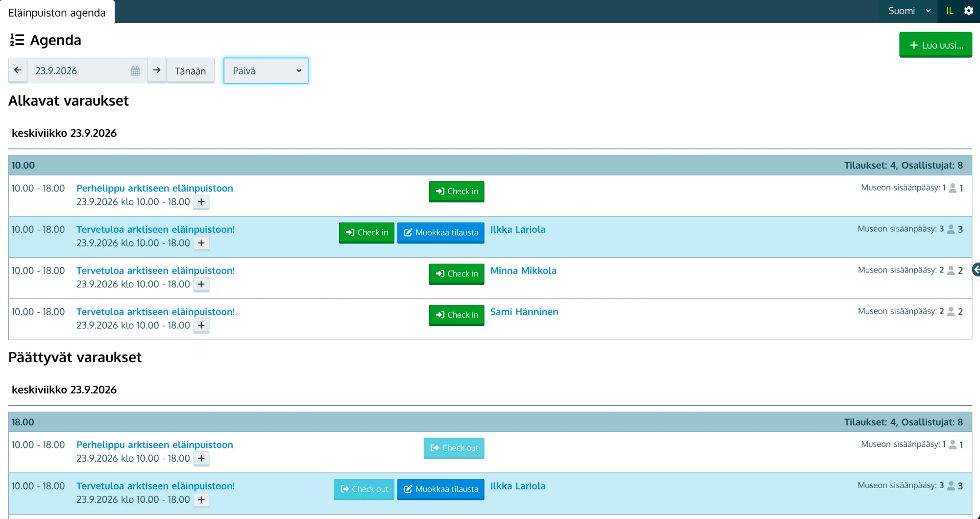Open Ilkka Lariola link in starting reservations

517,229
